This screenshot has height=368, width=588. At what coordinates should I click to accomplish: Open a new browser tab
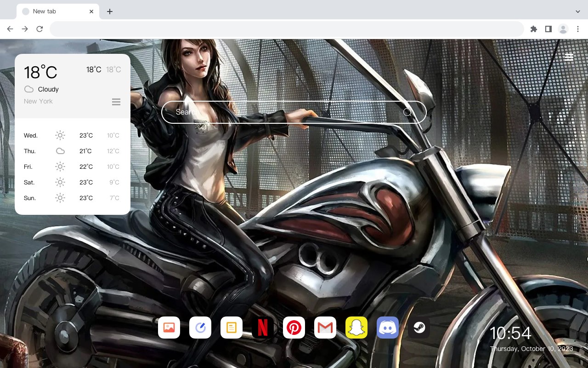click(109, 11)
